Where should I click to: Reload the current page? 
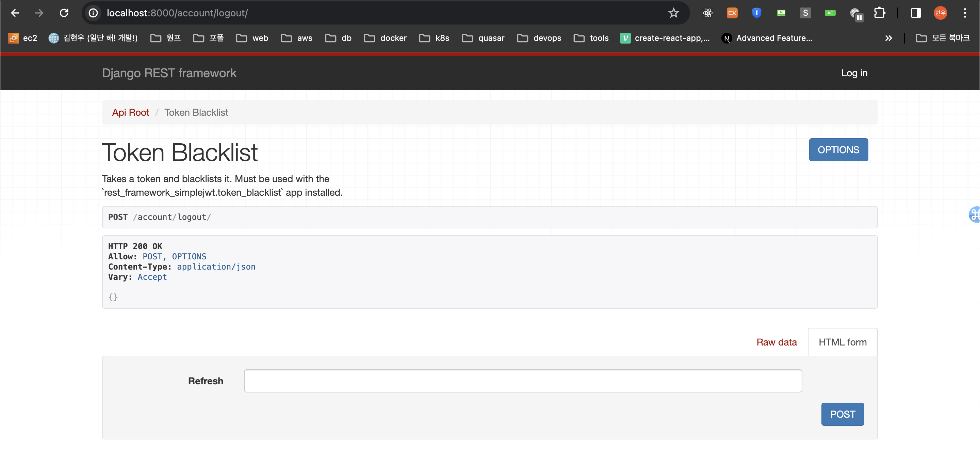pos(64,13)
